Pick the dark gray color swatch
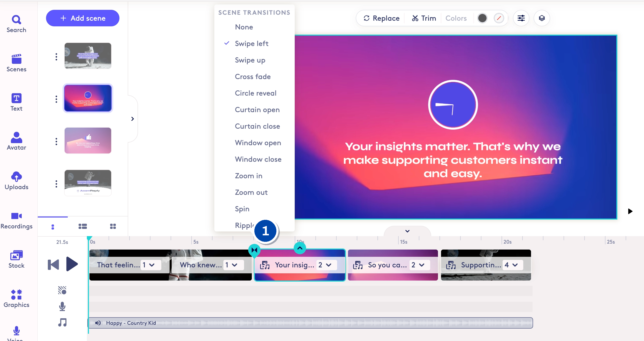Image resolution: width=644 pixels, height=341 pixels. 482,18
